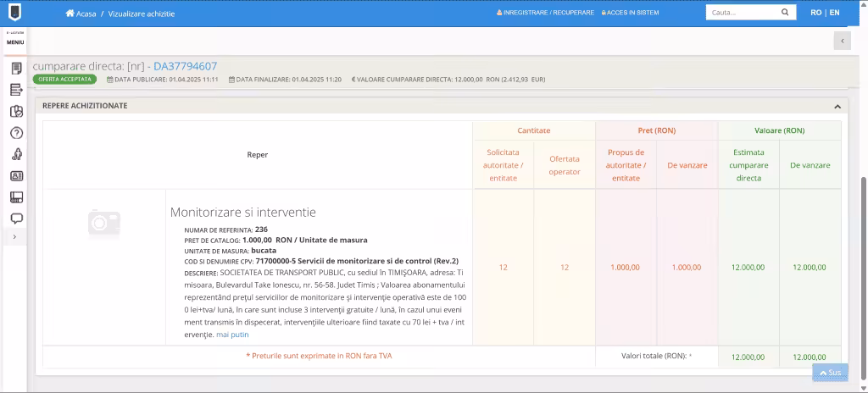Click the document page sidebar icon
Viewport: 868px width, 393px height.
17,69
